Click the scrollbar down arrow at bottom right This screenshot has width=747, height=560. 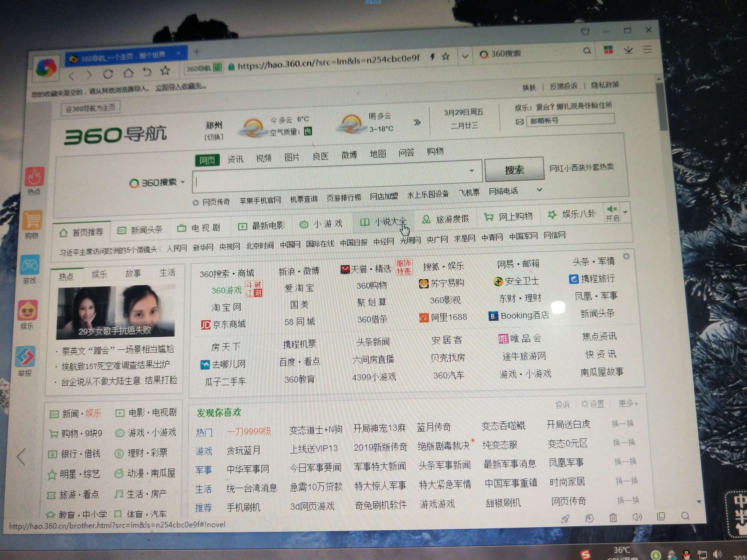point(699,502)
